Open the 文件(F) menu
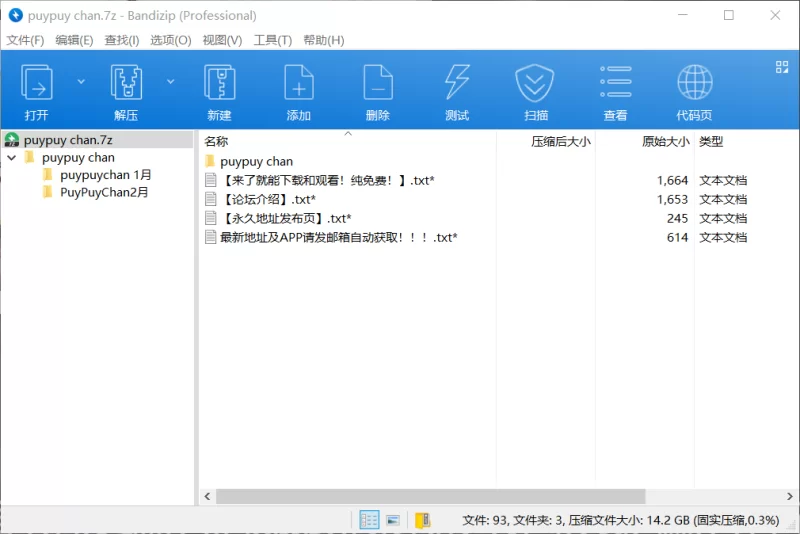The height and width of the screenshot is (534, 800). coord(25,40)
